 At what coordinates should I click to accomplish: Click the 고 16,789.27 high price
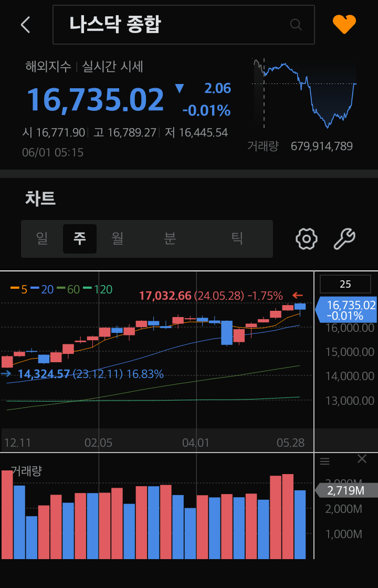pos(124,133)
